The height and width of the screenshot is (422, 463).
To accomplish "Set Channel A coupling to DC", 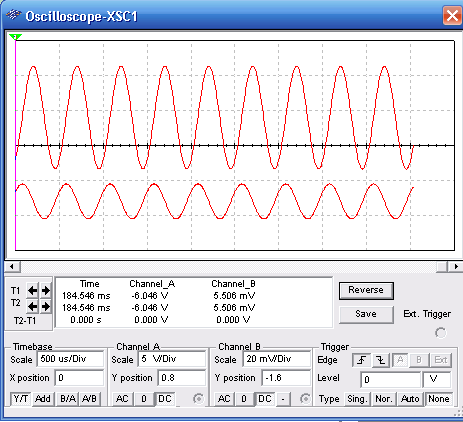I will pos(165,399).
